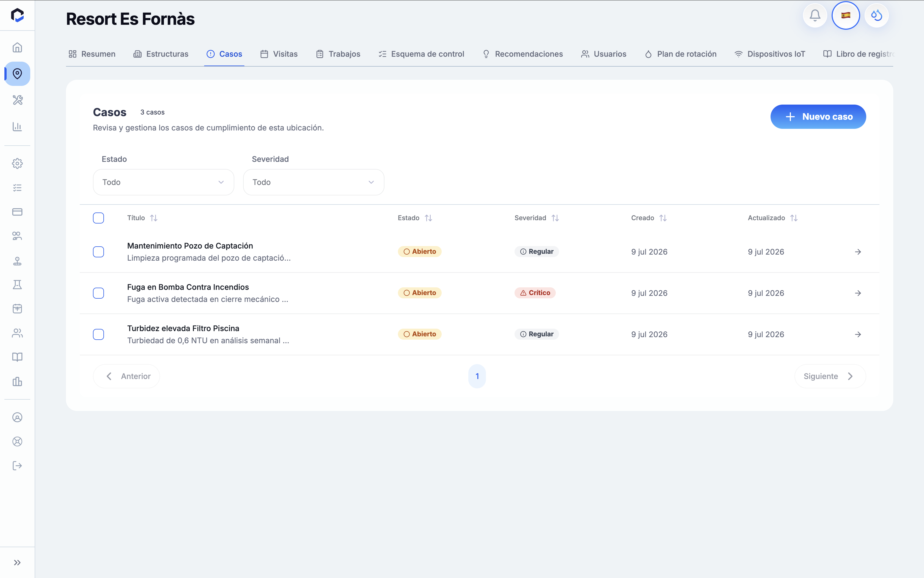Image resolution: width=924 pixels, height=578 pixels.
Task: Open the stamp sidebar icon
Action: (17, 261)
